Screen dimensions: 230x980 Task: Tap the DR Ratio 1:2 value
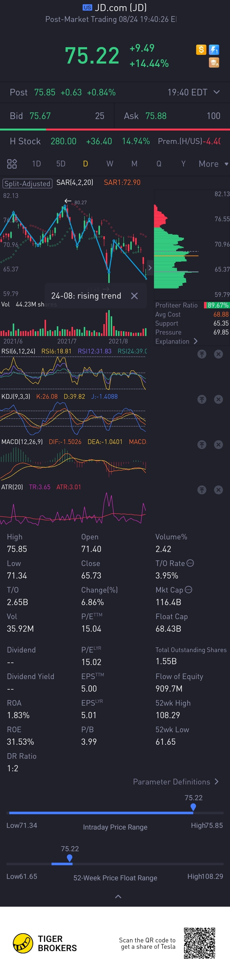[x=13, y=769]
